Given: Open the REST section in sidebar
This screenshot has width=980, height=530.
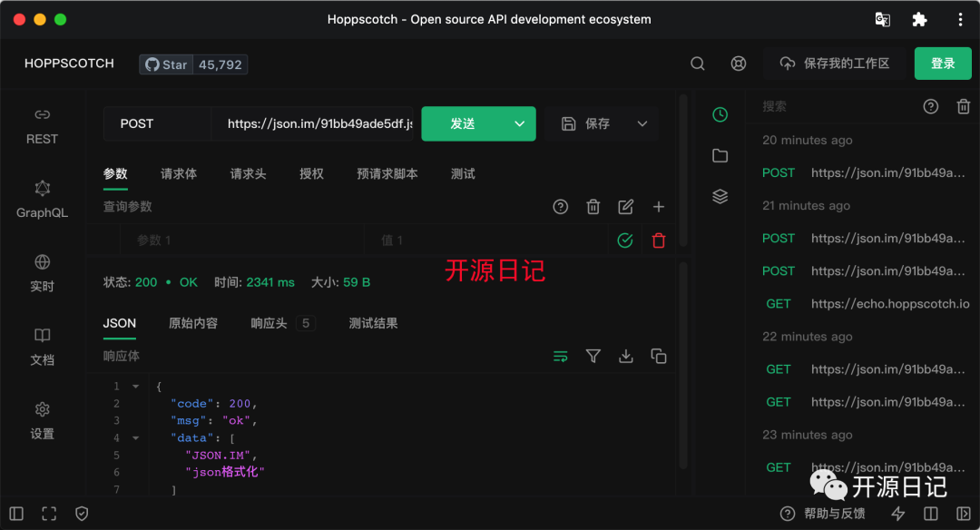Looking at the screenshot, I should [42, 127].
